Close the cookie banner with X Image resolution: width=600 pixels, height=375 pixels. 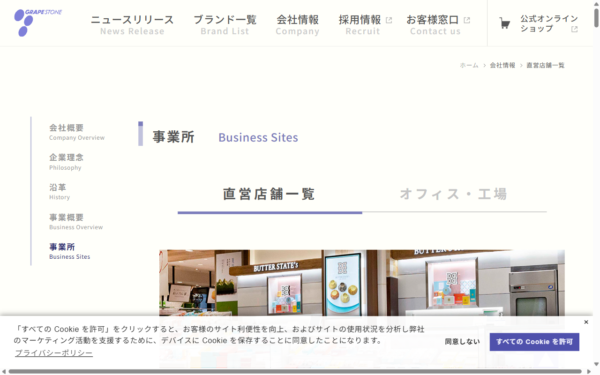pyautogui.click(x=586, y=322)
